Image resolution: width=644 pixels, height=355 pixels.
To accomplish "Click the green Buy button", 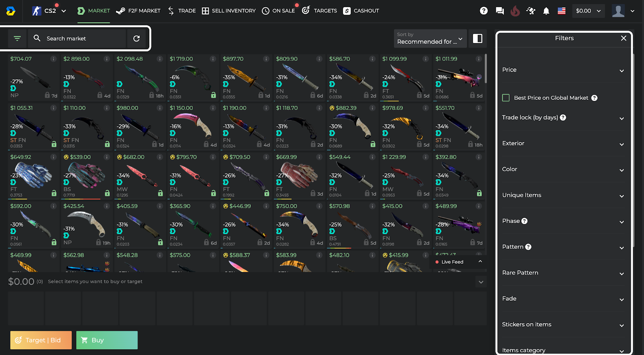I will [x=107, y=340].
